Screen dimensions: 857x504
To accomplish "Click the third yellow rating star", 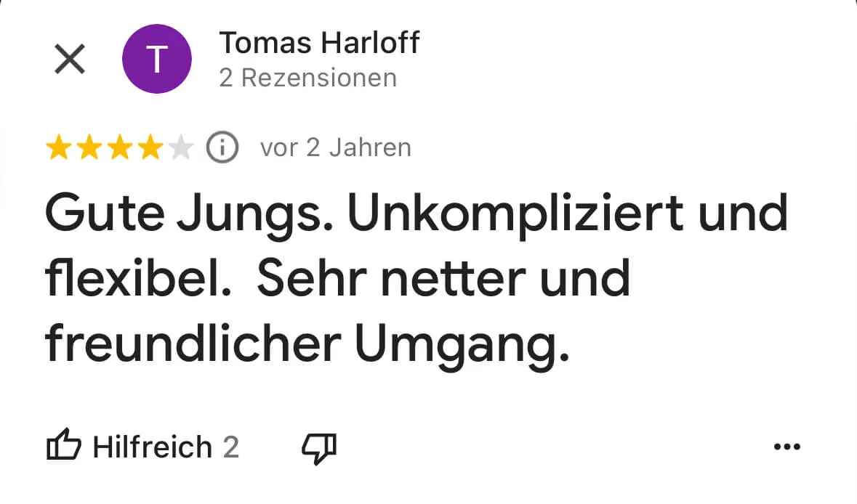I will (120, 148).
